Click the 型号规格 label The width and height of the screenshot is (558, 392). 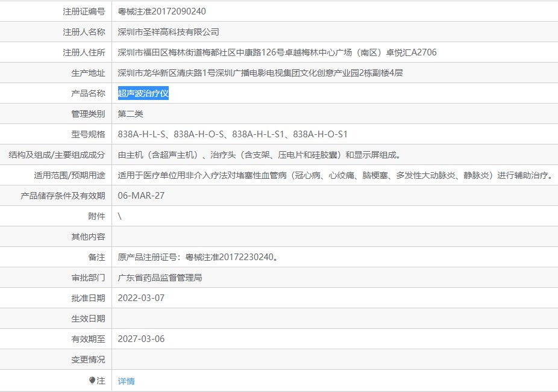88,134
